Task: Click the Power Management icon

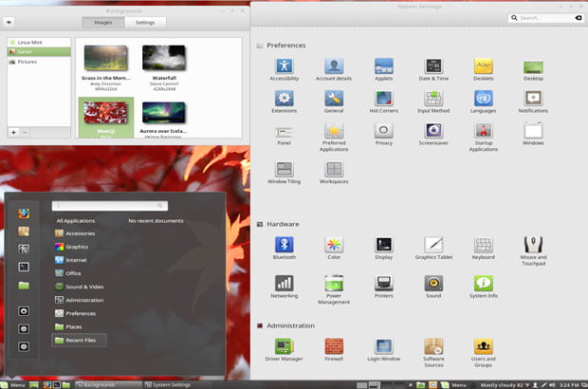Action: coord(333,284)
